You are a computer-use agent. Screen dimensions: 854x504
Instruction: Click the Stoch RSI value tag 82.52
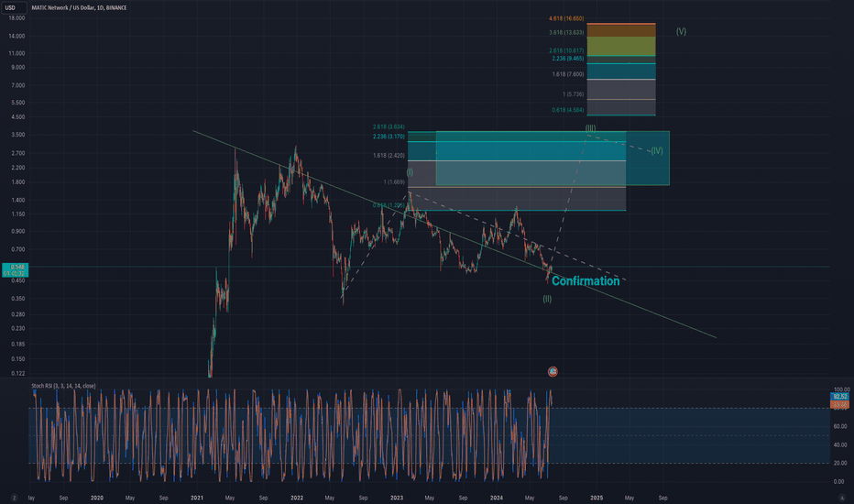click(839, 397)
